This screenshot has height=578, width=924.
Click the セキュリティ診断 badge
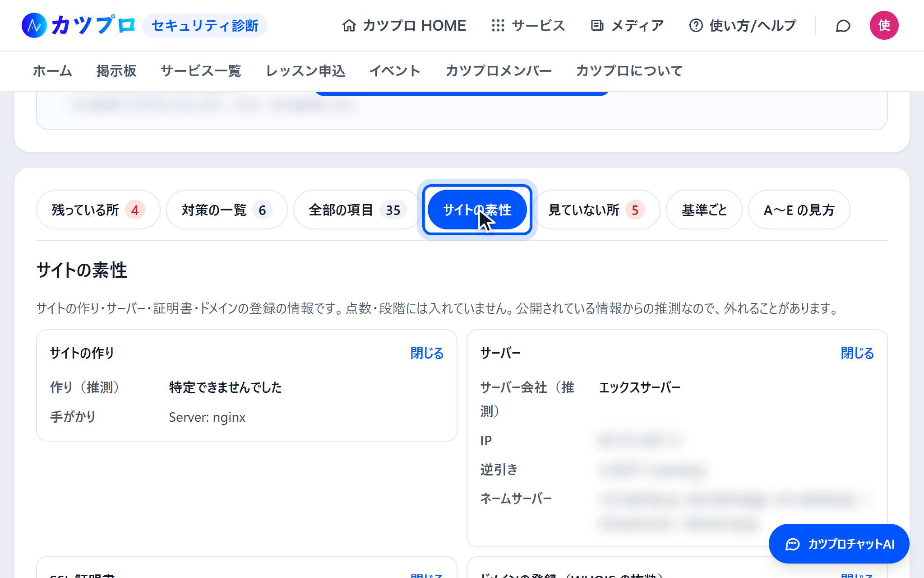205,25
